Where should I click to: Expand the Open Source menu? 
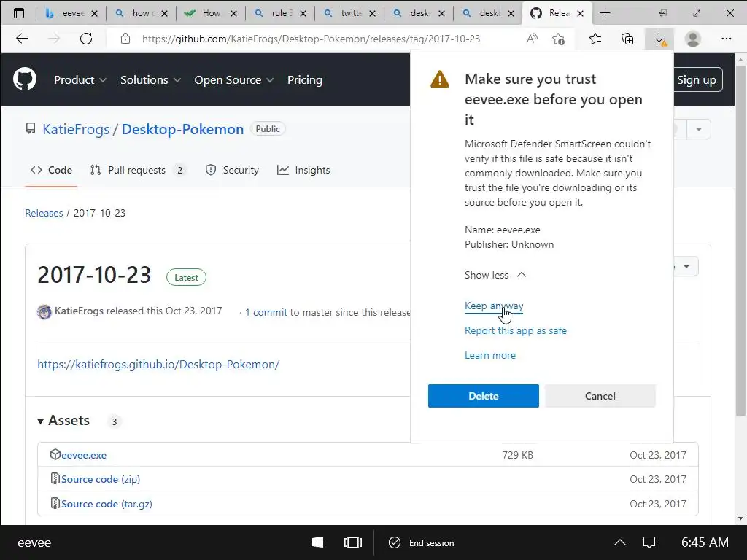click(234, 80)
